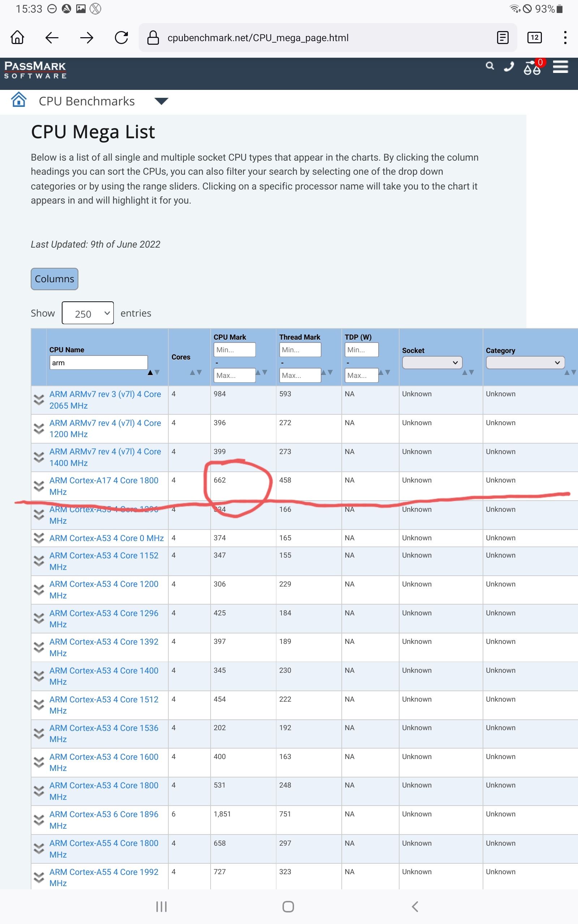Sort by CPU Mark using sort arrows

(x=262, y=372)
